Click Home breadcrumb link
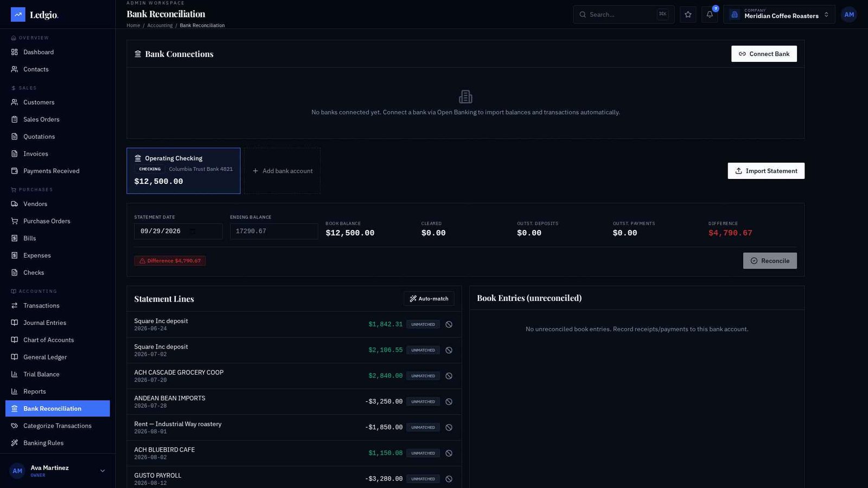This screenshot has width=868, height=488. click(133, 25)
